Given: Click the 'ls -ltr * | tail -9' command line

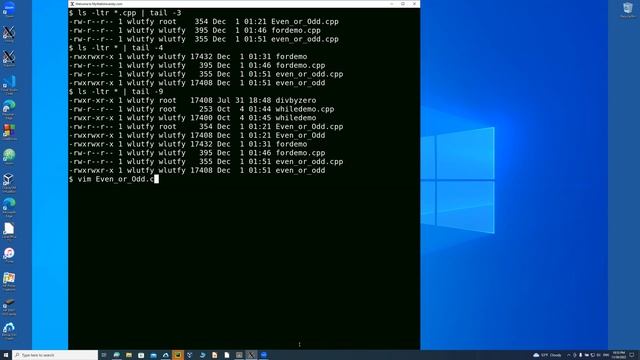Looking at the screenshot, I should (x=116, y=91).
